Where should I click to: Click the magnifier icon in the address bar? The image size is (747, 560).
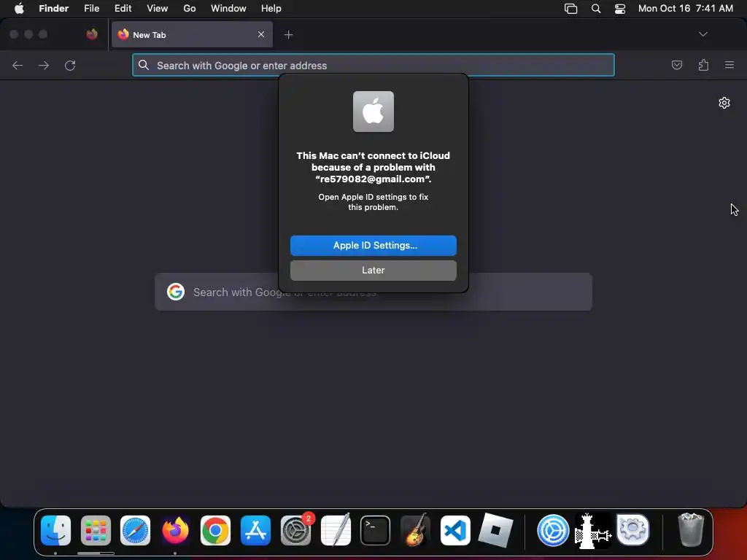[x=144, y=65]
